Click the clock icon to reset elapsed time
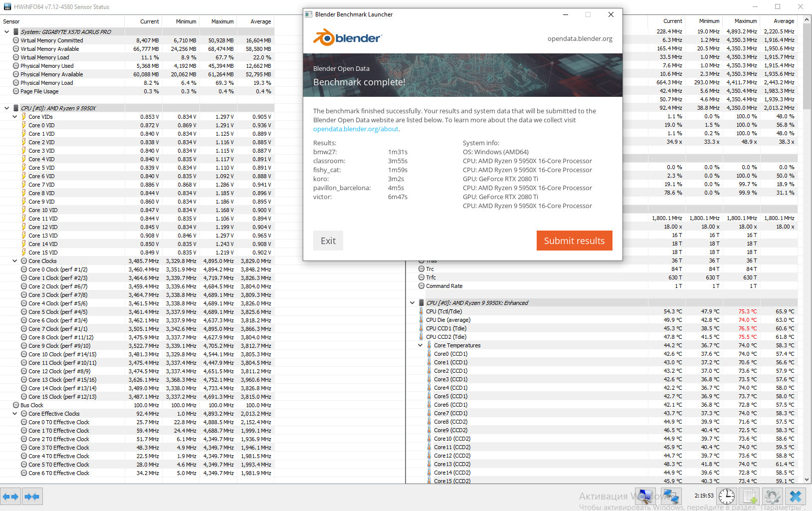The image size is (812, 511). point(727,497)
